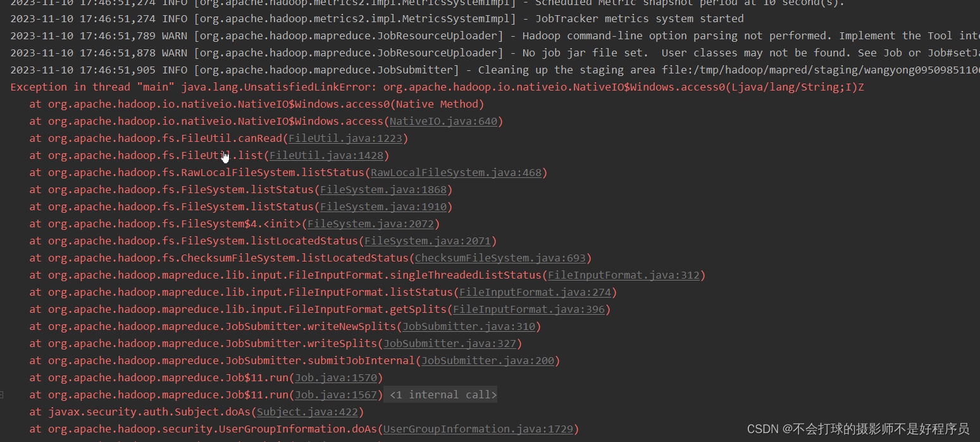
Task: Open the FileUtil.java:1428 source link
Action: 327,155
